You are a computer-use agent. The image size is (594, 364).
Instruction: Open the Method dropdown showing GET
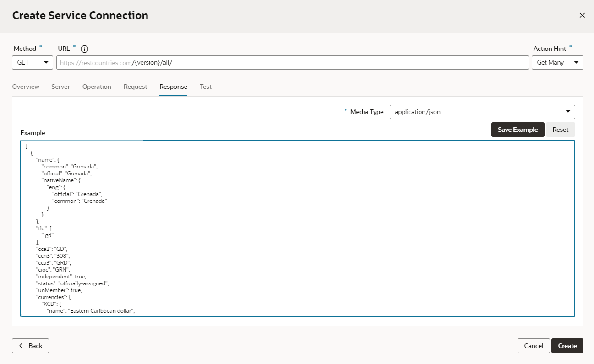click(33, 62)
